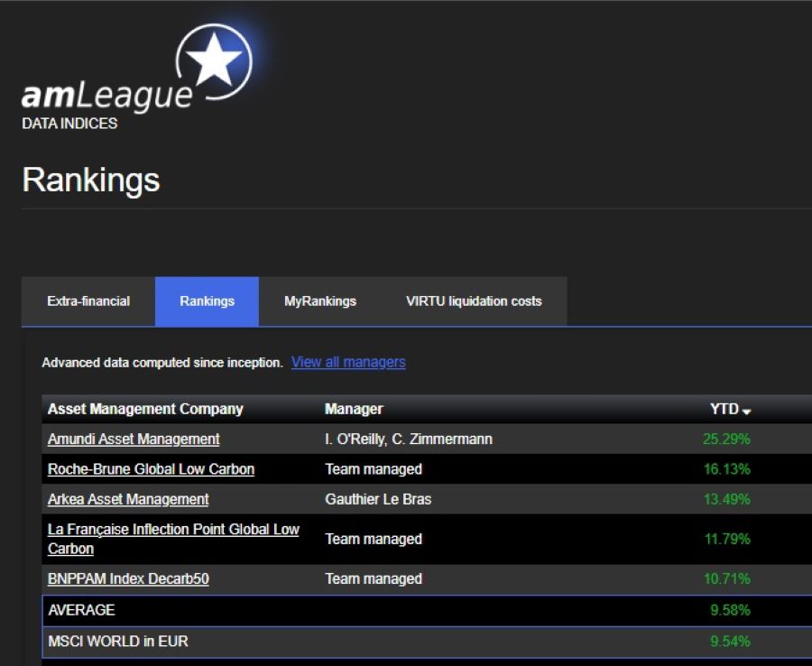The width and height of the screenshot is (812, 666).
Task: Click the 25.29% YTD value
Action: 726,439
